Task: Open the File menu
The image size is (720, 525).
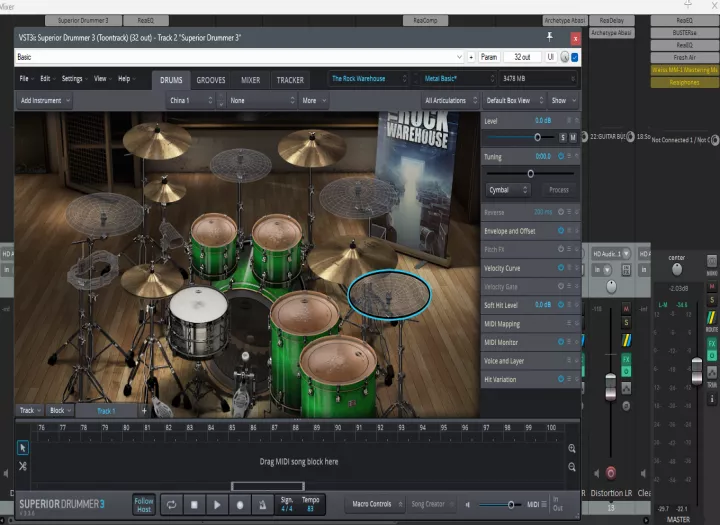Action: (x=26, y=79)
